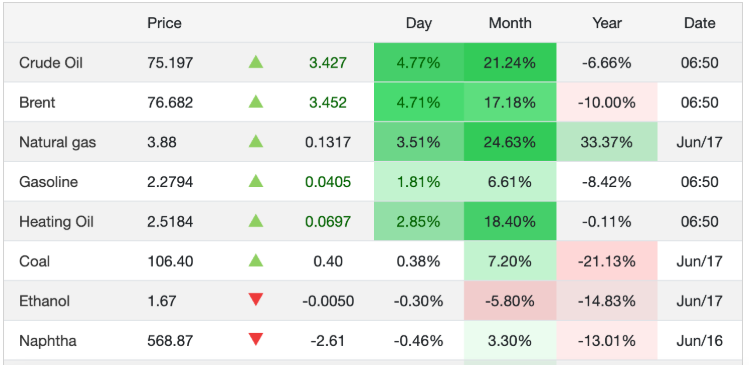Select the -21.13% Coal yearly cell
The width and height of the screenshot is (749, 371).
(x=607, y=261)
